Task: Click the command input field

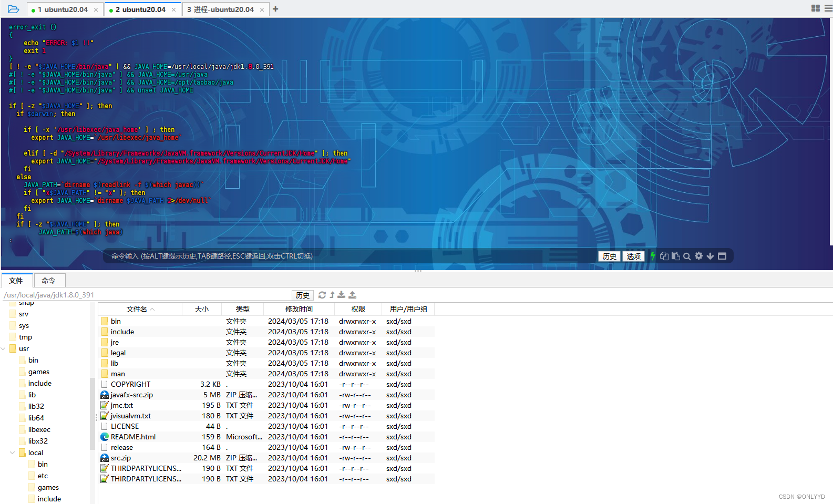Action: pos(347,256)
